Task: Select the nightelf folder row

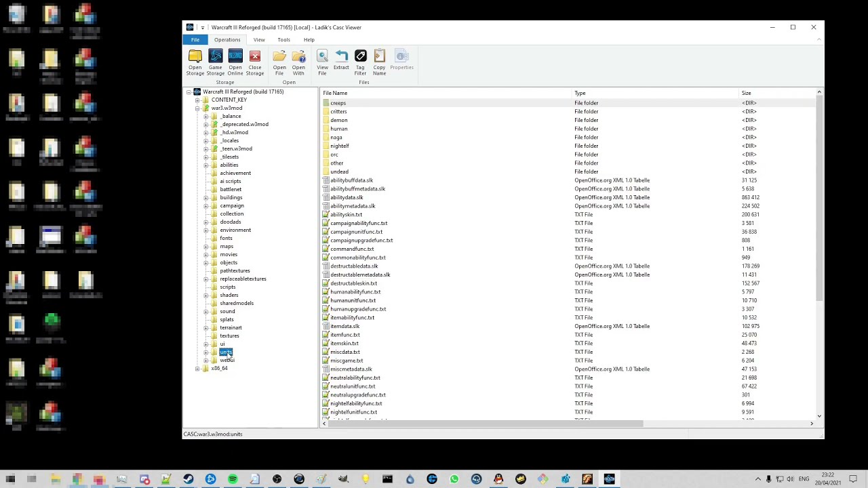Action: (568, 146)
